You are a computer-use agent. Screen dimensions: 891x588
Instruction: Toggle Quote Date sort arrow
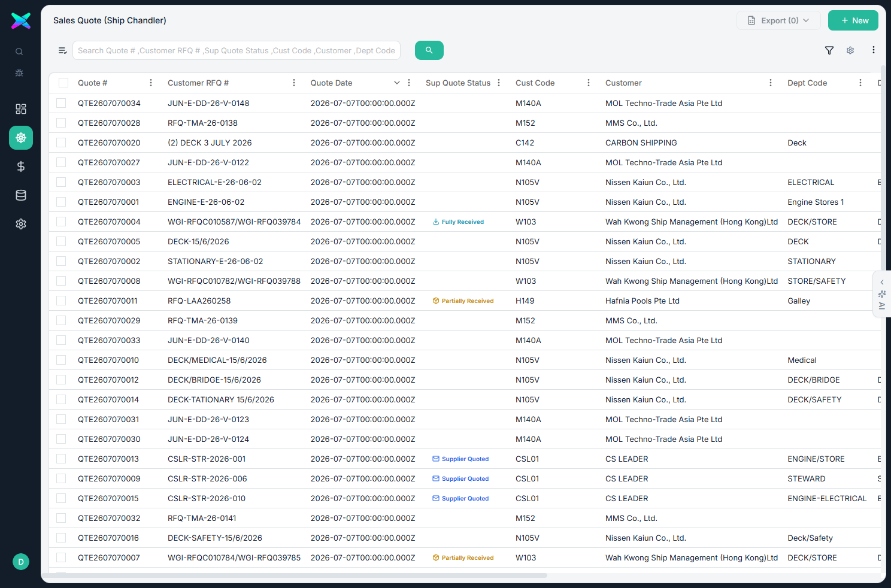(x=396, y=83)
